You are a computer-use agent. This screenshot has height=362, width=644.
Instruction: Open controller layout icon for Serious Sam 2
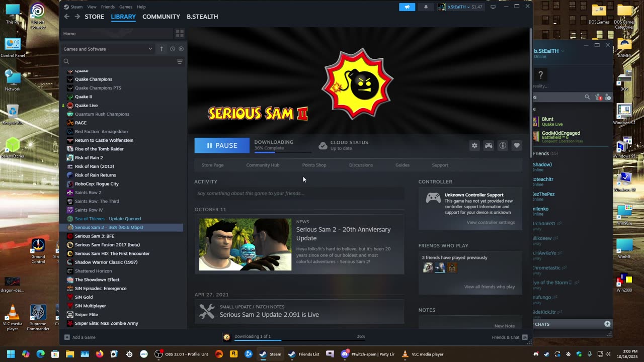click(x=489, y=145)
